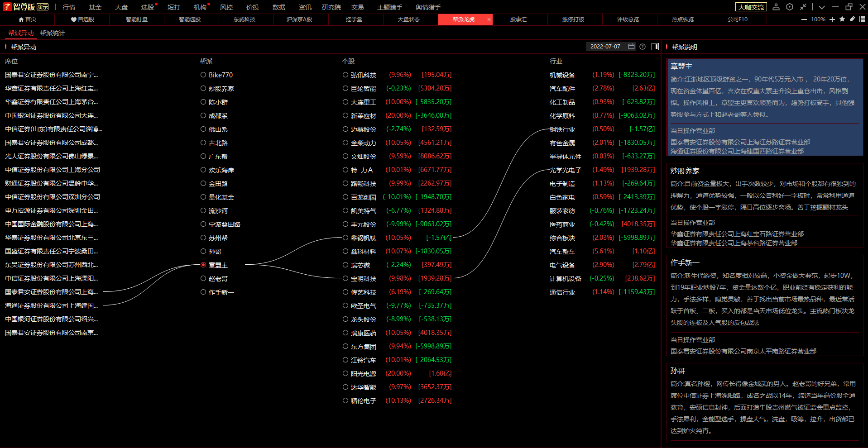Select the 孙哥 faction radio button
The height and width of the screenshot is (448, 868).
203,251
